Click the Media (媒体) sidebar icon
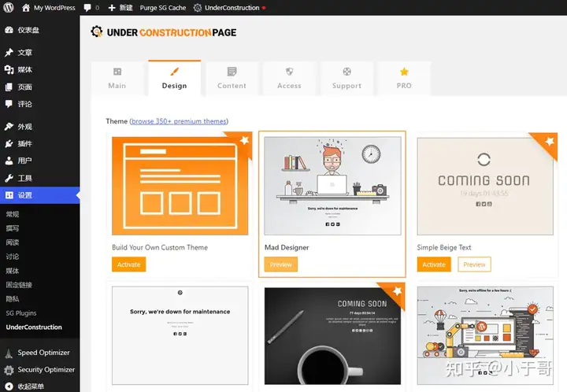Image resolution: width=567 pixels, height=392 pixels. click(9, 69)
